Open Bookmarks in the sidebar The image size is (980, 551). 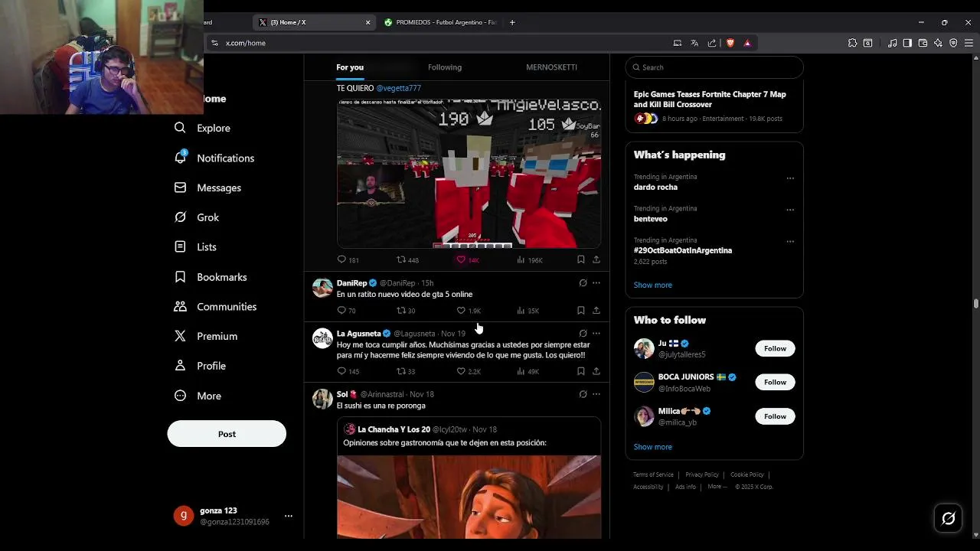211,277
